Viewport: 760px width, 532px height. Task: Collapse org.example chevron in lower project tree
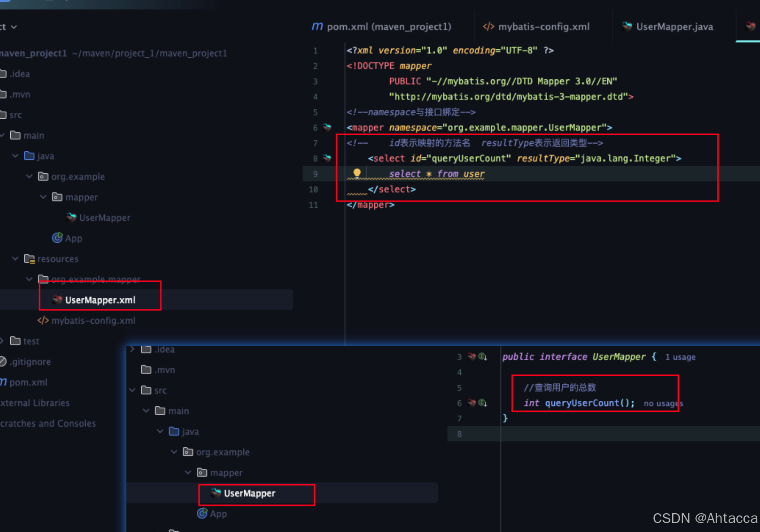point(174,452)
